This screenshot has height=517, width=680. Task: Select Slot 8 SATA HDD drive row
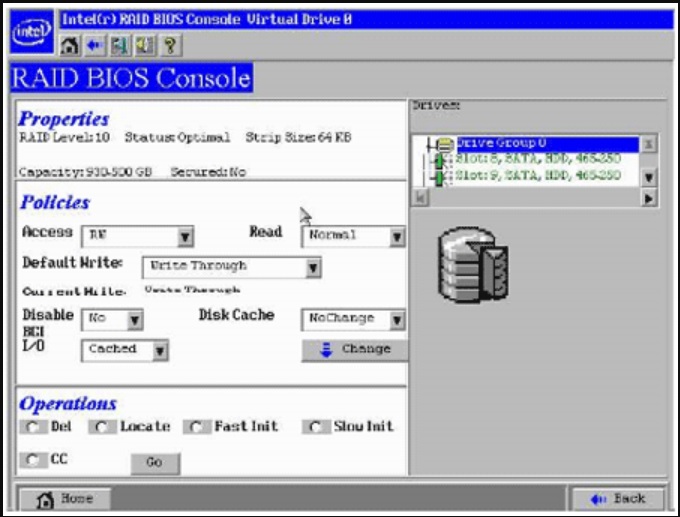pyautogui.click(x=538, y=159)
